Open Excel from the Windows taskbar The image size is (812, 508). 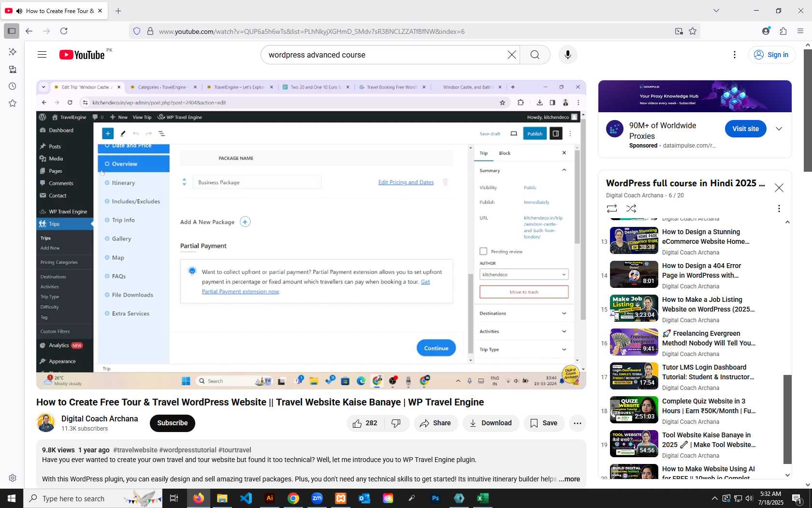tap(482, 498)
